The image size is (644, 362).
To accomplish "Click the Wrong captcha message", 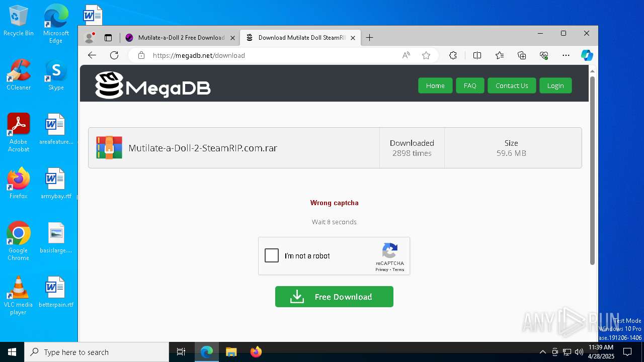I will coord(334,203).
